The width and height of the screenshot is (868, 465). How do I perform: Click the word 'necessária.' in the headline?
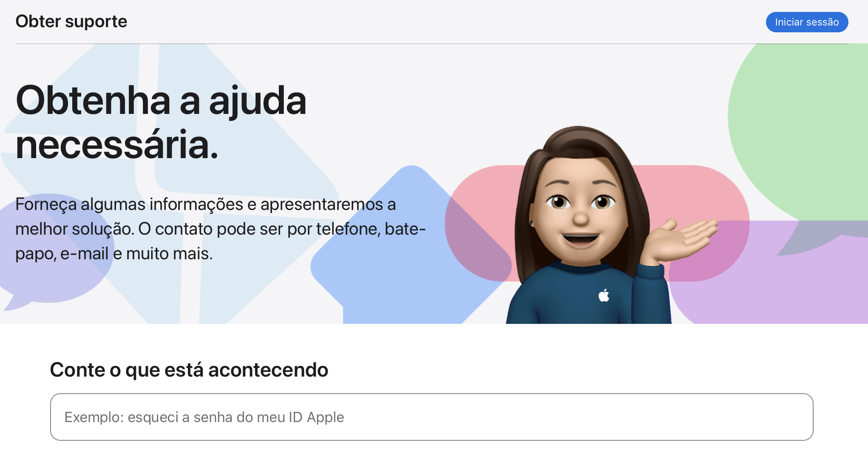[117, 145]
